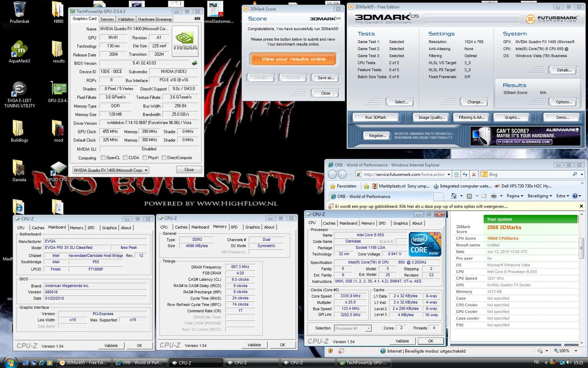Open the Beveiliging dropdown menu
Screen dimensions: 588x368
539,196
